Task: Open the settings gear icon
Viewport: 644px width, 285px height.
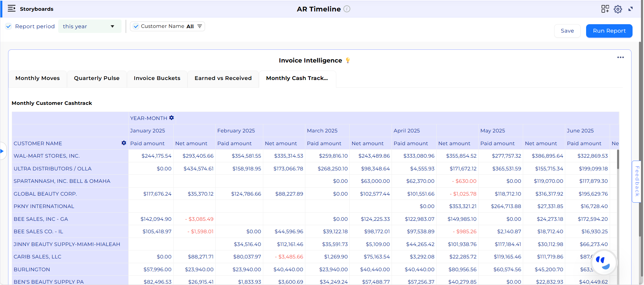Action: click(618, 9)
